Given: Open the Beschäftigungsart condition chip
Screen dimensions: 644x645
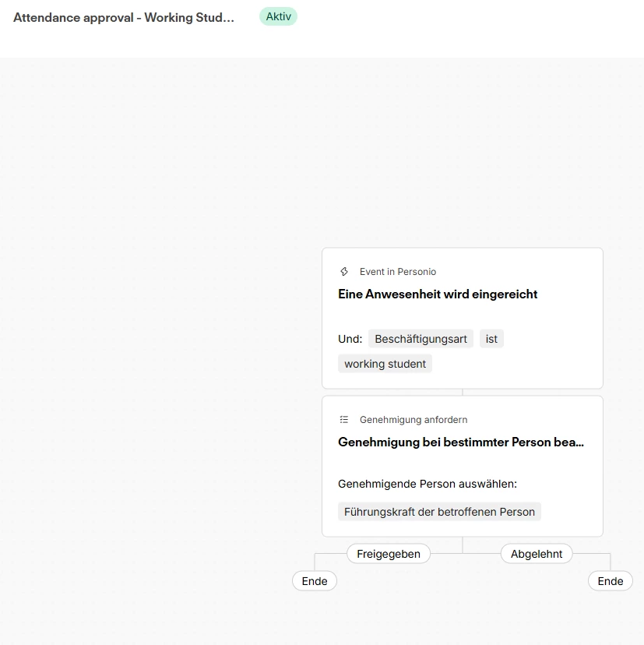Looking at the screenshot, I should tap(421, 339).
